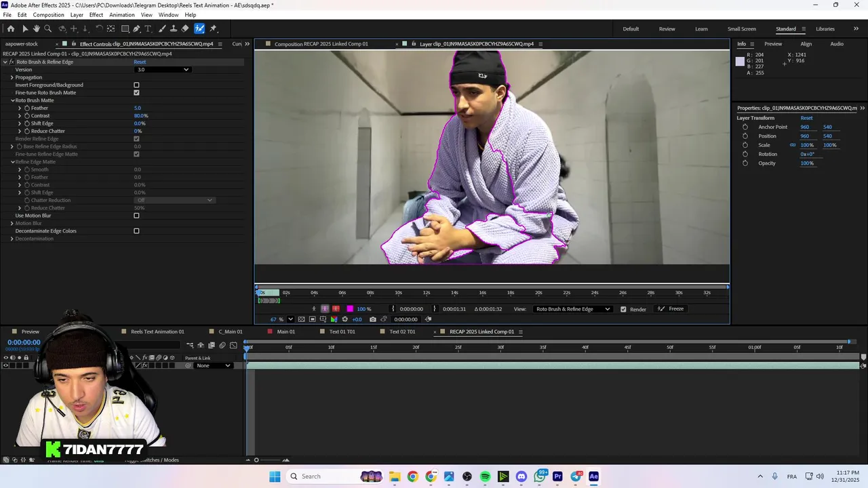Select the Rotation tool
The height and width of the screenshot is (488, 868).
click(x=99, y=28)
